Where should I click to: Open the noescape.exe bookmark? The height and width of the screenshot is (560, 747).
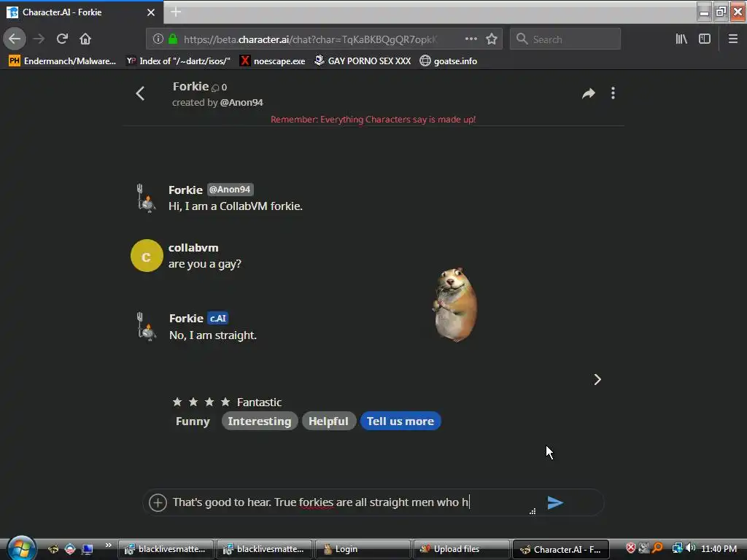point(273,61)
